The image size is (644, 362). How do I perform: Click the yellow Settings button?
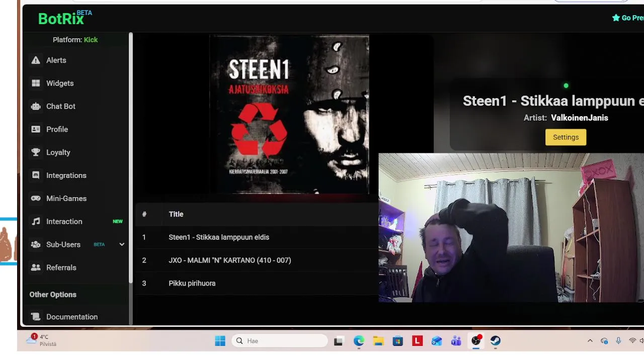point(566,137)
